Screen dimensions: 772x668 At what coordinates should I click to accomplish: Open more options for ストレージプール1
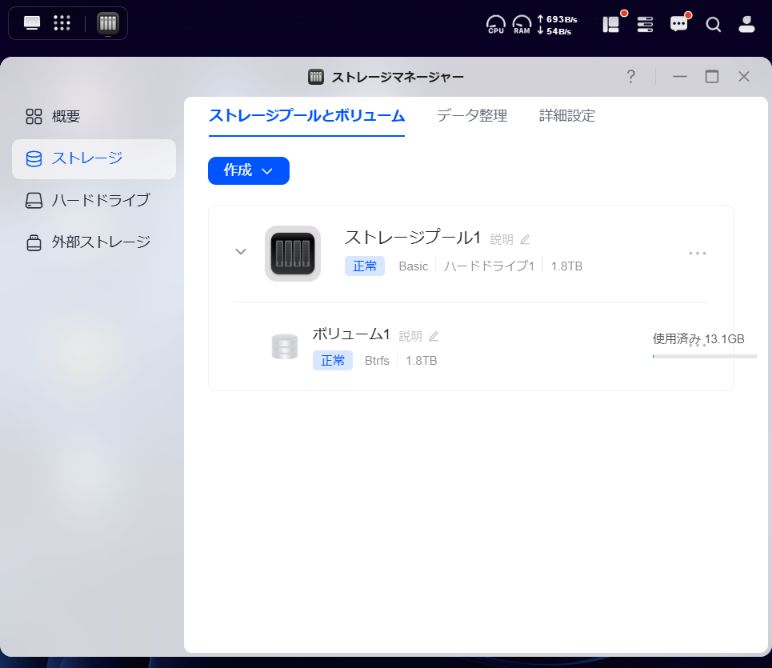click(697, 253)
